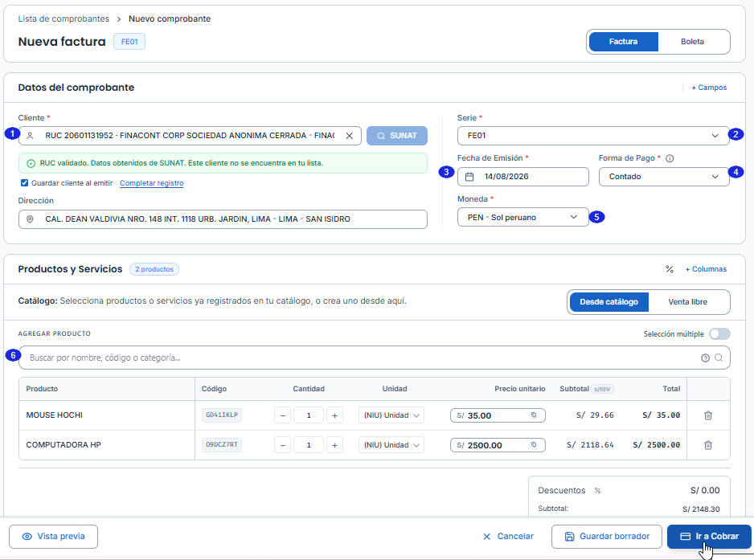754x560 pixels.
Task: Delete the COMPUTADORA HP row
Action: 708,445
